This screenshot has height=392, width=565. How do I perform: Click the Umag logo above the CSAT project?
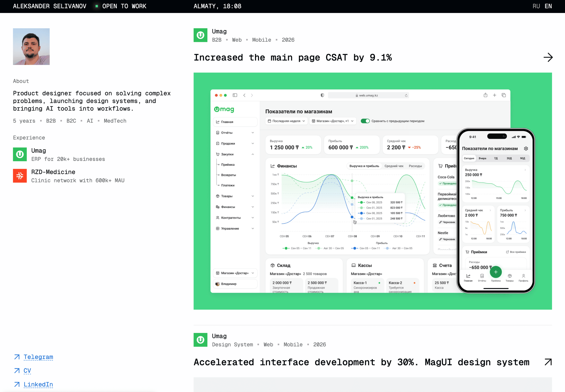[x=200, y=35]
